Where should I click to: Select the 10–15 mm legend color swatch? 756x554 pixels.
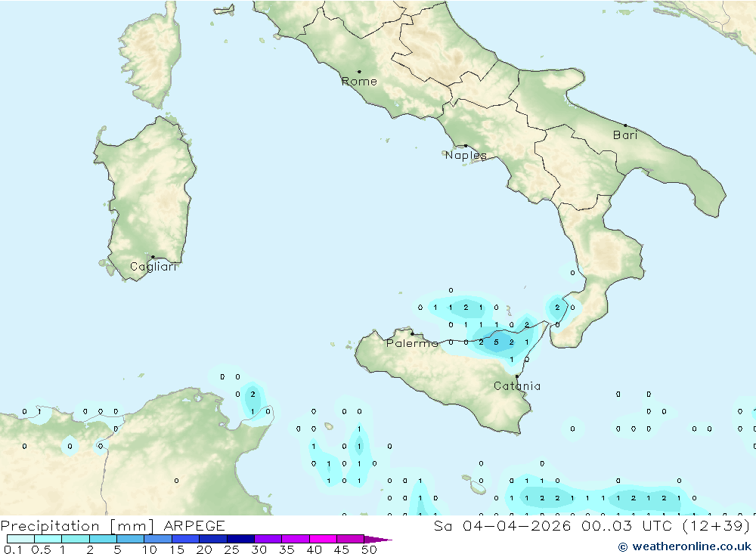(158, 539)
